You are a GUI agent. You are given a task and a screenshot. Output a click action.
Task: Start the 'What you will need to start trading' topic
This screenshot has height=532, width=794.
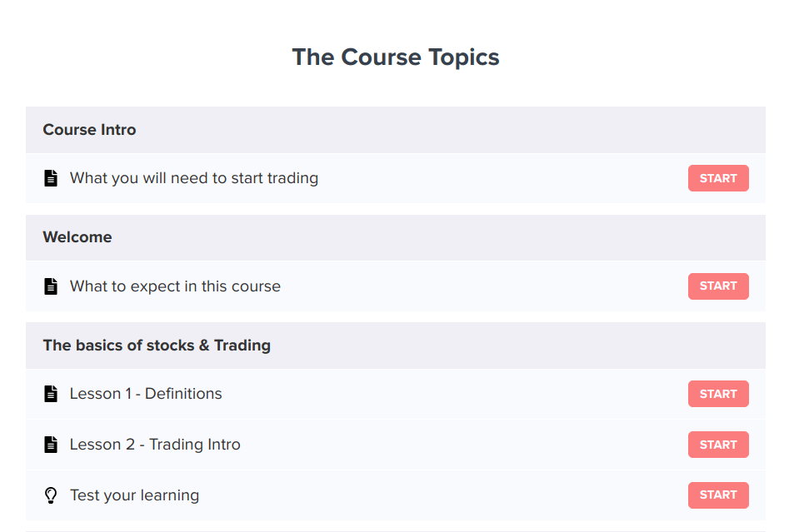click(x=717, y=178)
